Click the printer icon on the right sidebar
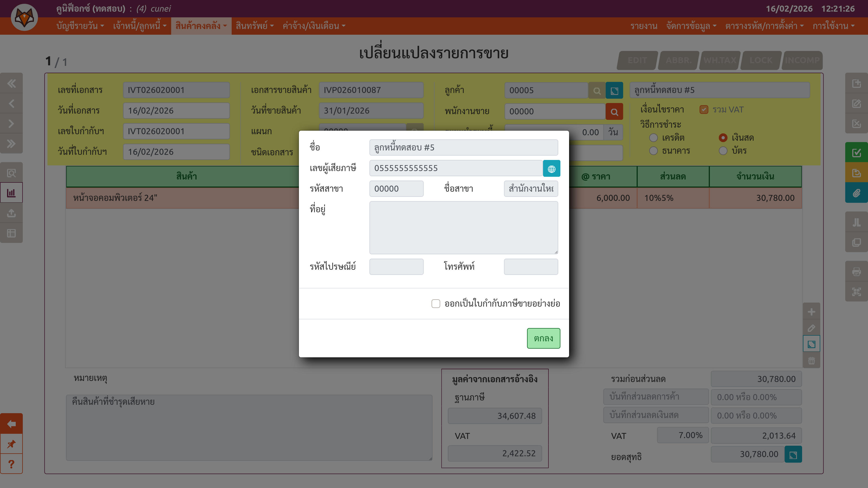 pos(856,271)
